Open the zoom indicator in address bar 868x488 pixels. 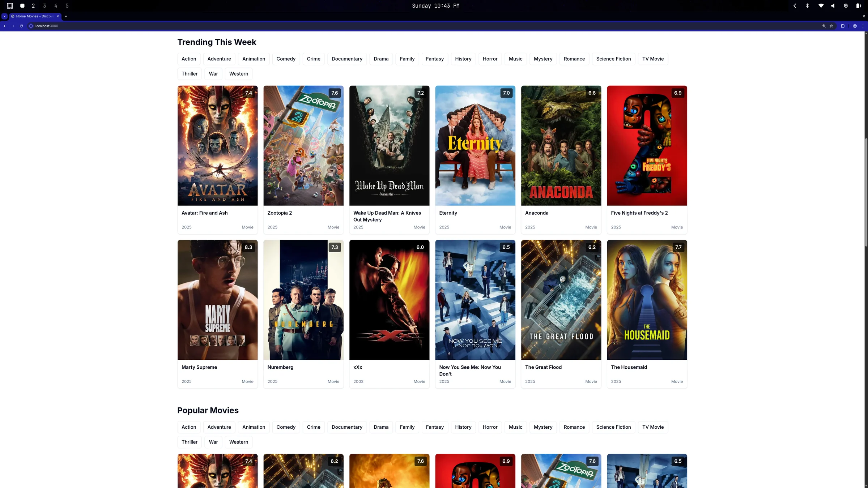pyautogui.click(x=824, y=26)
